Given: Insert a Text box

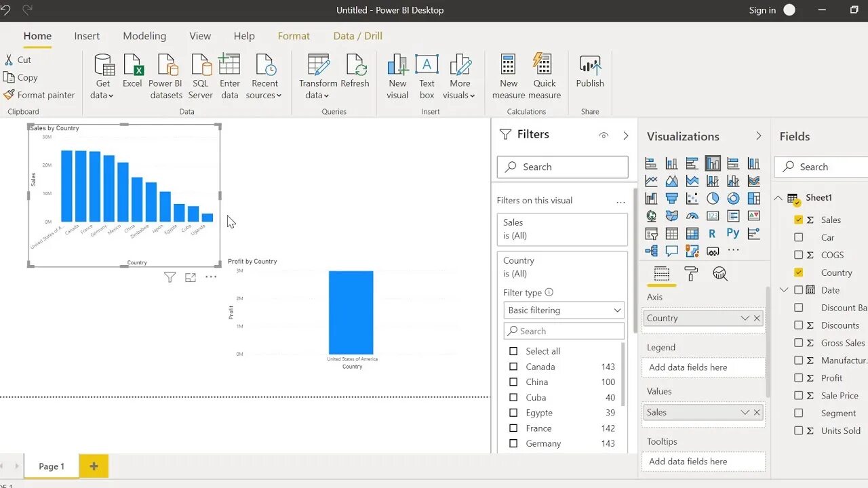Looking at the screenshot, I should pos(427,77).
